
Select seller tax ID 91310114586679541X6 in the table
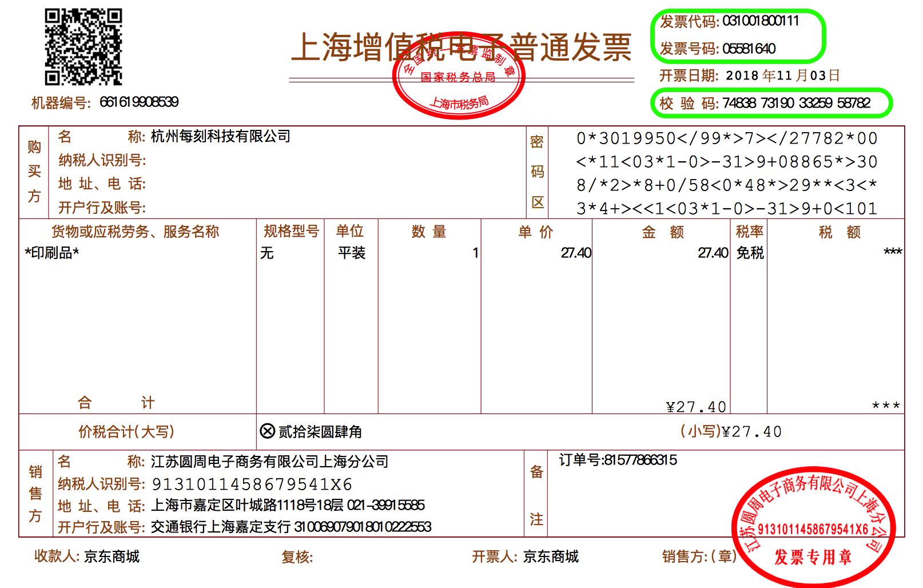coord(252,484)
